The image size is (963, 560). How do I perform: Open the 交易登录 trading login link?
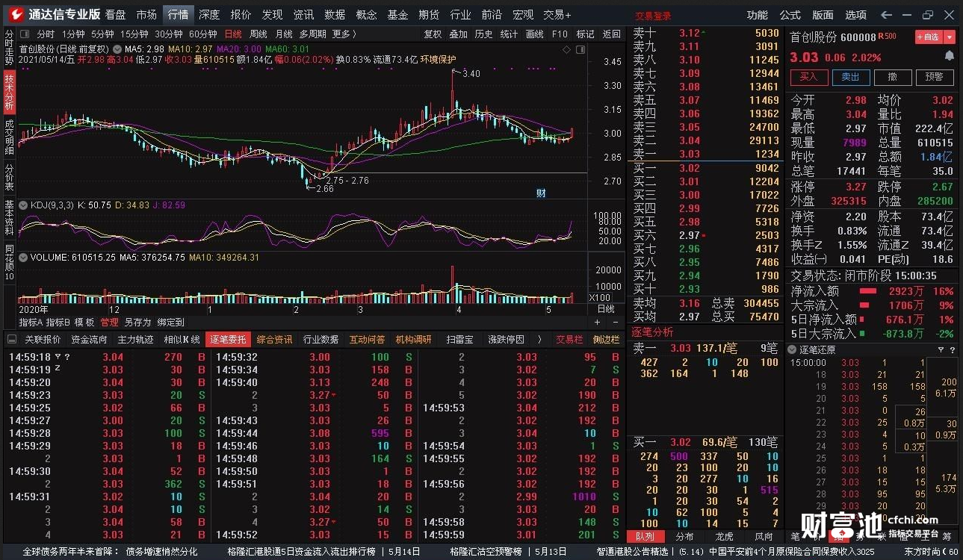point(653,16)
